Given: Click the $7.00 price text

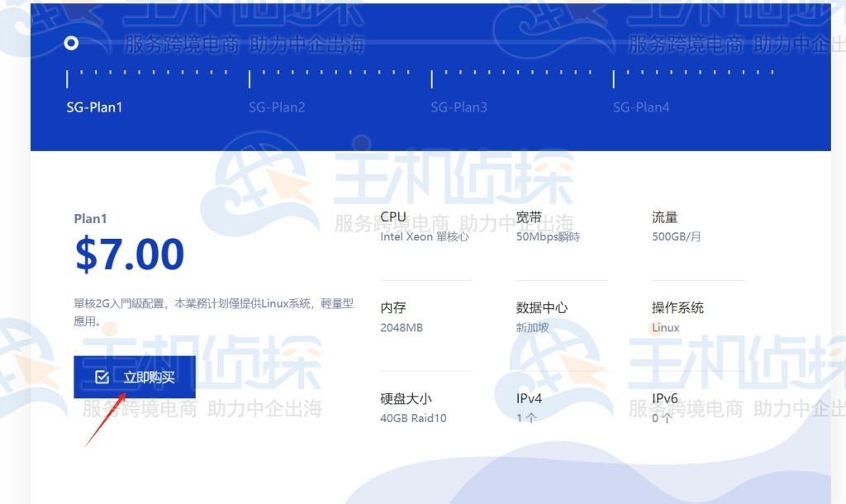Looking at the screenshot, I should pyautogui.click(x=130, y=254).
